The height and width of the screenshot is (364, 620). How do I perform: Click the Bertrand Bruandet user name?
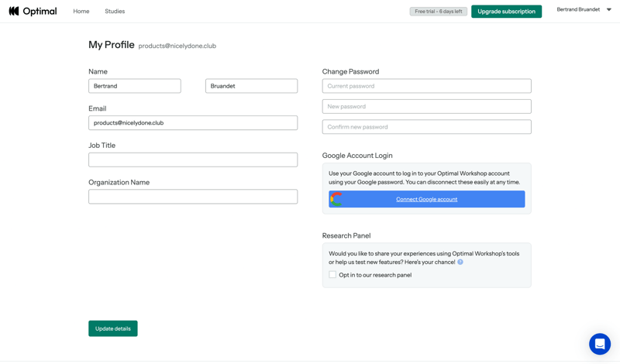click(x=578, y=9)
